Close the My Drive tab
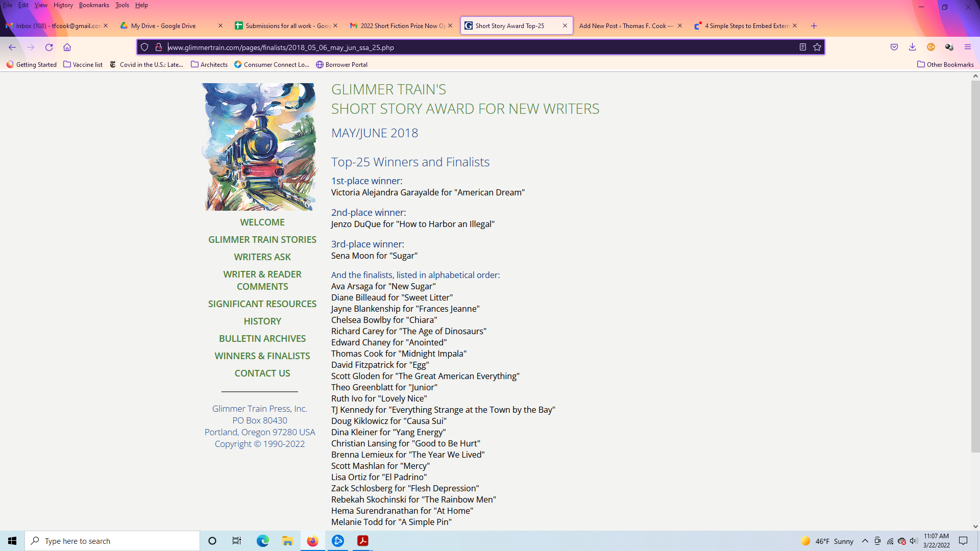980x551 pixels. coord(220,26)
